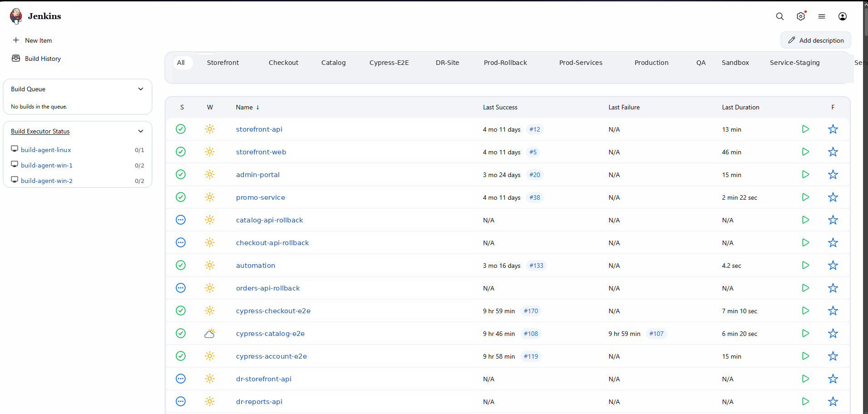
Task: Open the Jenkins search icon
Action: pos(780,16)
